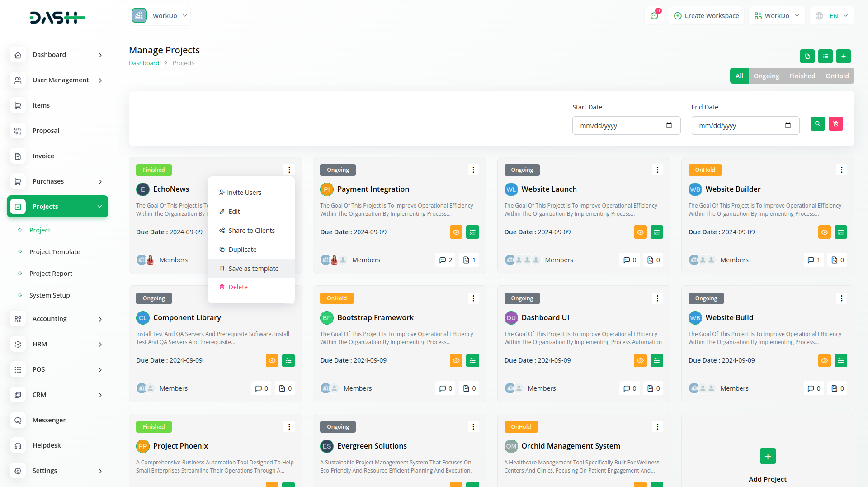868x487 pixels.
Task: Filter projects by Finished tab
Action: click(802, 76)
